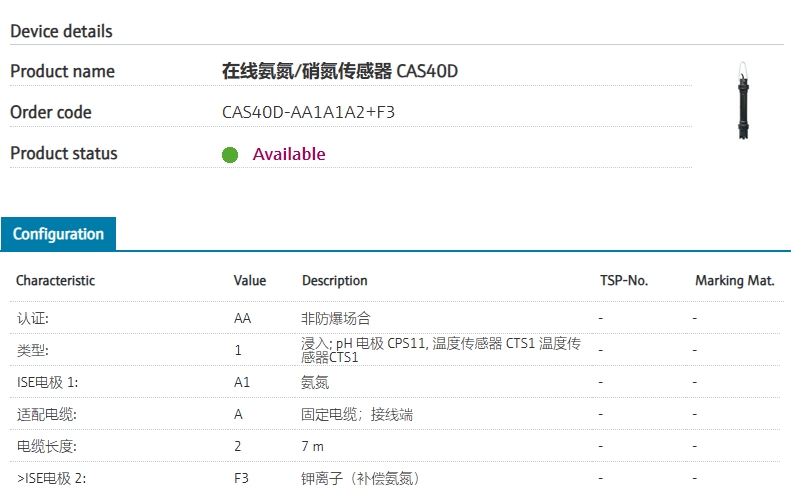Image resolution: width=791 pixels, height=504 pixels.
Task: Click the Value column header
Action: tap(250, 281)
